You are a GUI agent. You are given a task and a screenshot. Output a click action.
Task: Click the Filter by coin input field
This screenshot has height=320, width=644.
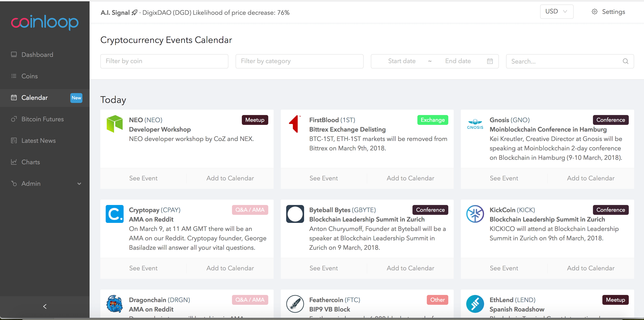(x=164, y=61)
